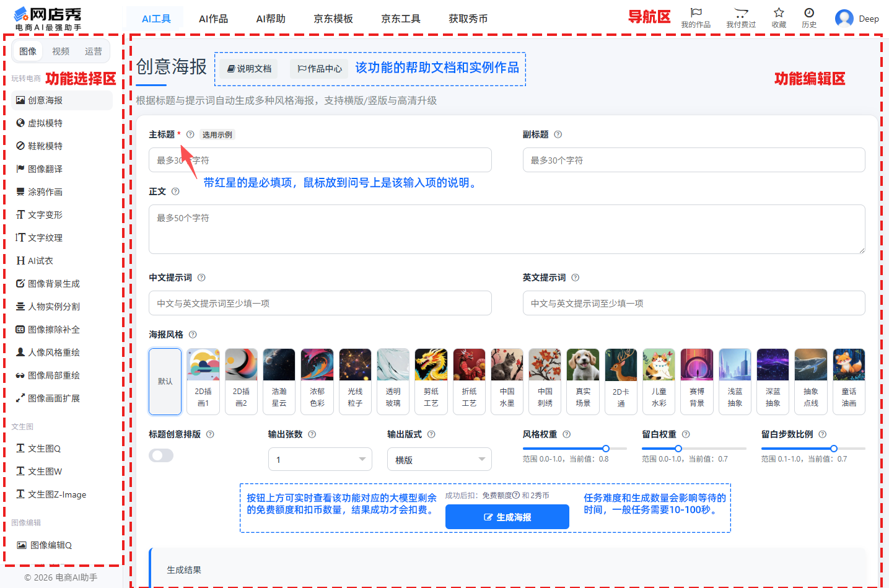889x588 pixels.
Task: Switch to the 视频 category tab
Action: (x=61, y=51)
